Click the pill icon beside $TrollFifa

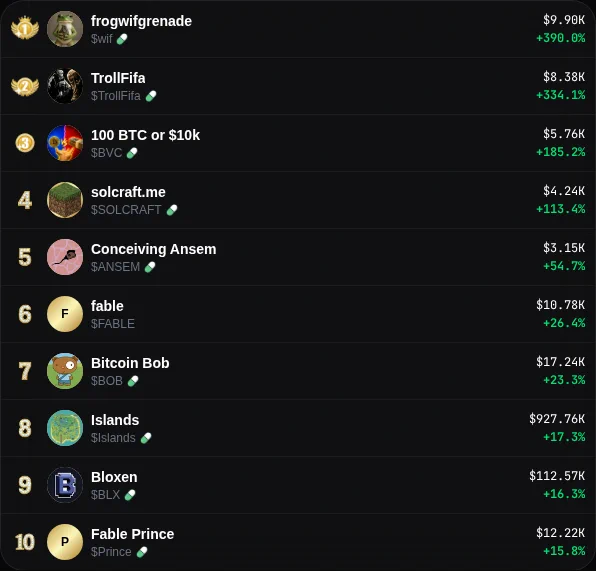tap(151, 96)
